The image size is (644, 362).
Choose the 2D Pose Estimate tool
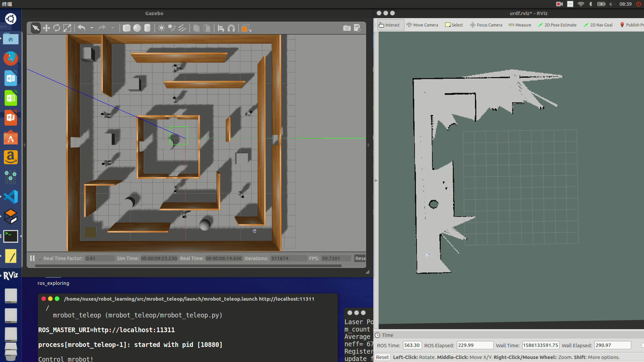pyautogui.click(x=557, y=25)
